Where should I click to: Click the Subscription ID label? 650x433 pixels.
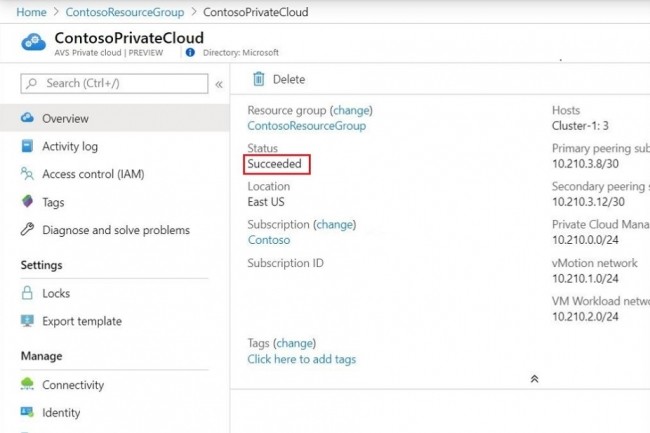coord(286,263)
